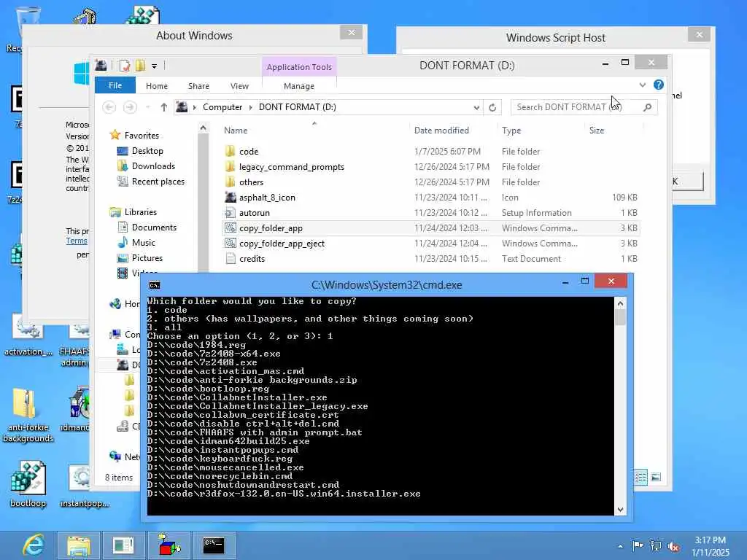Switch to the Share ribbon tab
The height and width of the screenshot is (560, 747).
coord(198,86)
